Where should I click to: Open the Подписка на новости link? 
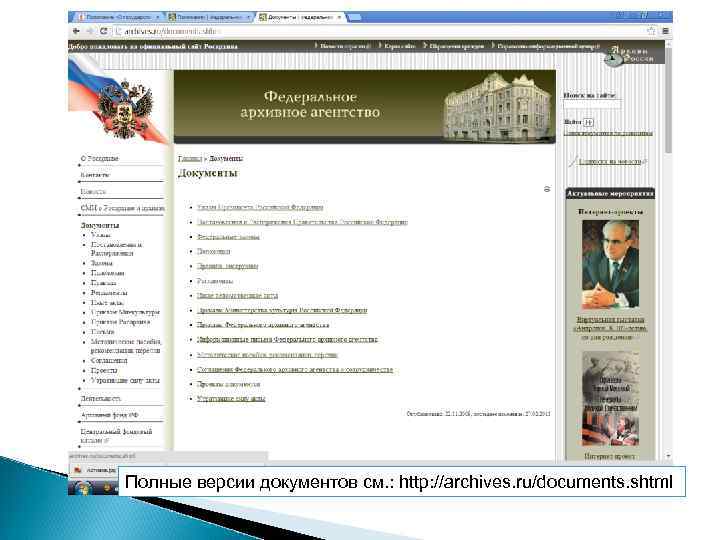pyautogui.click(x=610, y=162)
